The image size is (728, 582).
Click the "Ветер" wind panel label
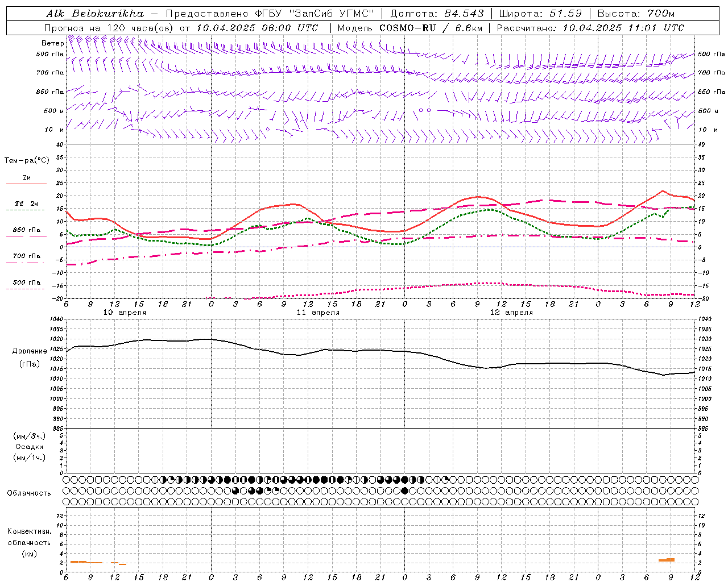(x=52, y=43)
